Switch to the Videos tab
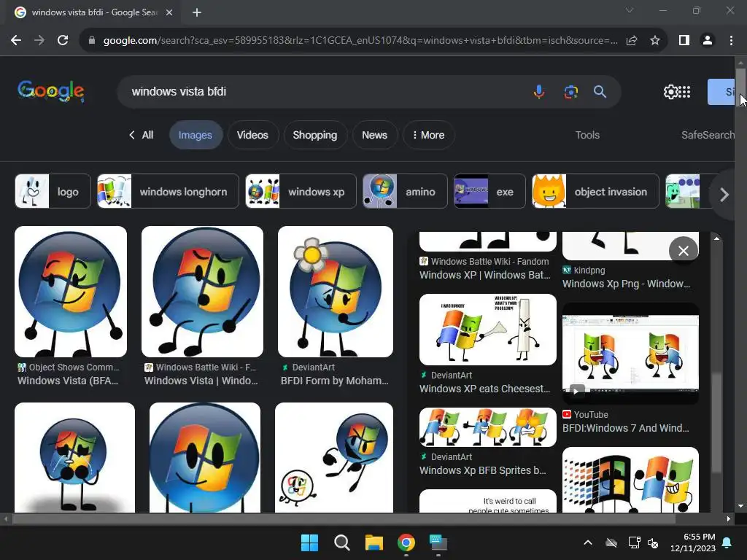 click(252, 135)
